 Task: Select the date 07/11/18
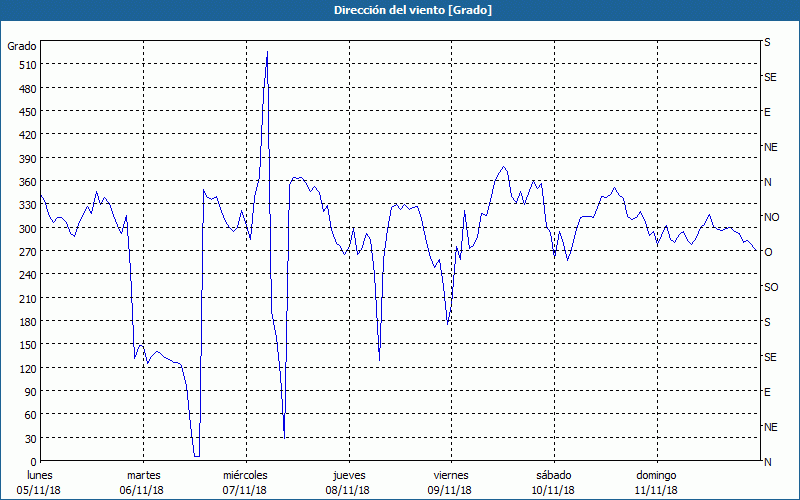pos(244,491)
